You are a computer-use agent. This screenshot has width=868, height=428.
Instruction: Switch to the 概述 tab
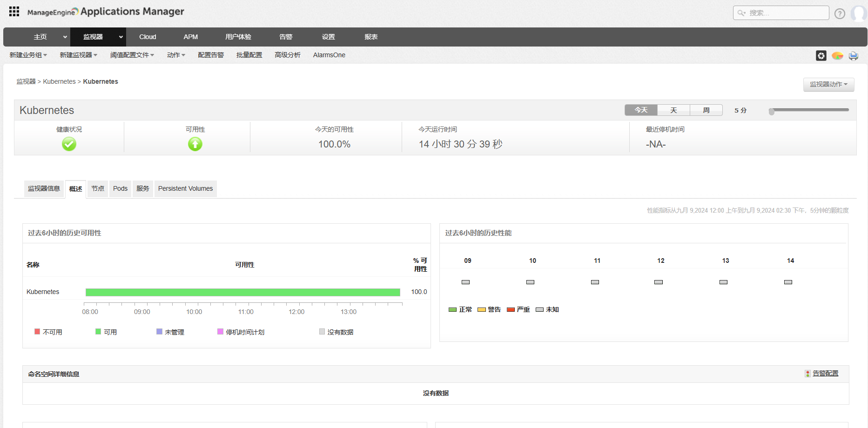point(75,189)
